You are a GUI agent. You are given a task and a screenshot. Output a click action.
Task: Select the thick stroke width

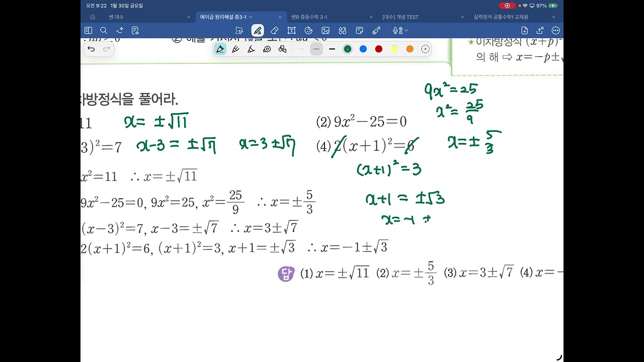click(332, 49)
